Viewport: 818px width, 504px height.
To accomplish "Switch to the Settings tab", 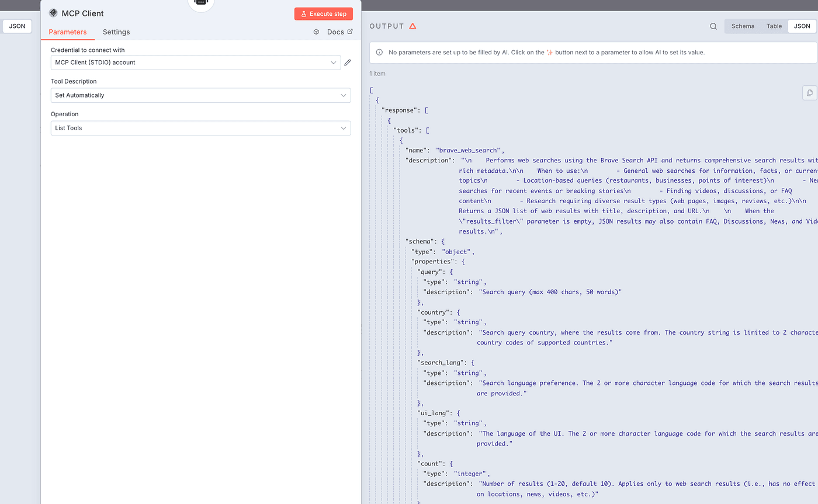I will click(116, 32).
